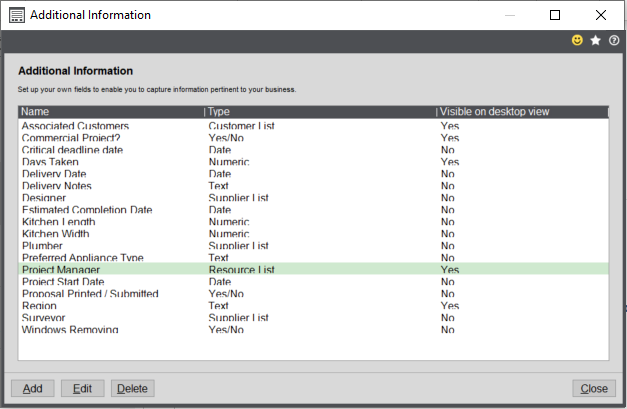Maximize the Additional Information window
The height and width of the screenshot is (409, 627).
(555, 15)
